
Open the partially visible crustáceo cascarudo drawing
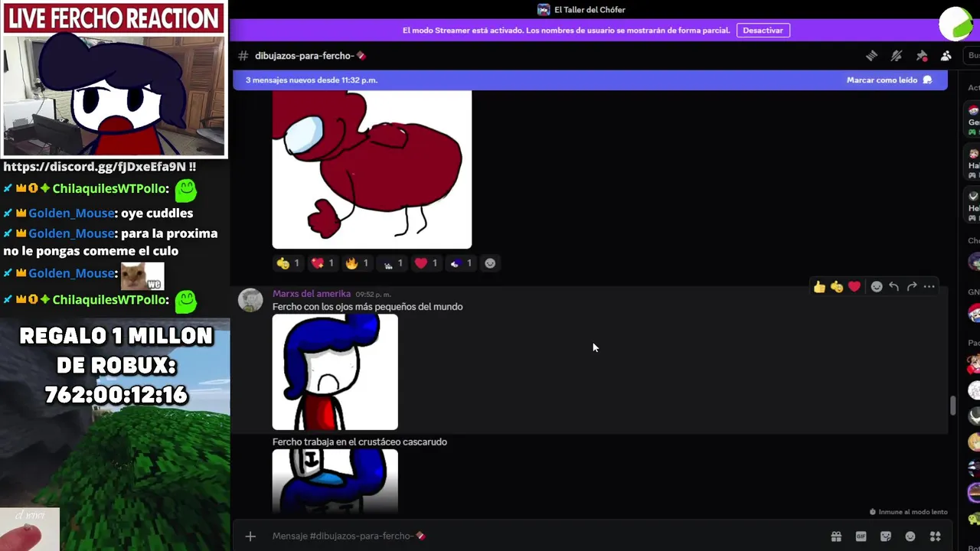[x=335, y=481]
